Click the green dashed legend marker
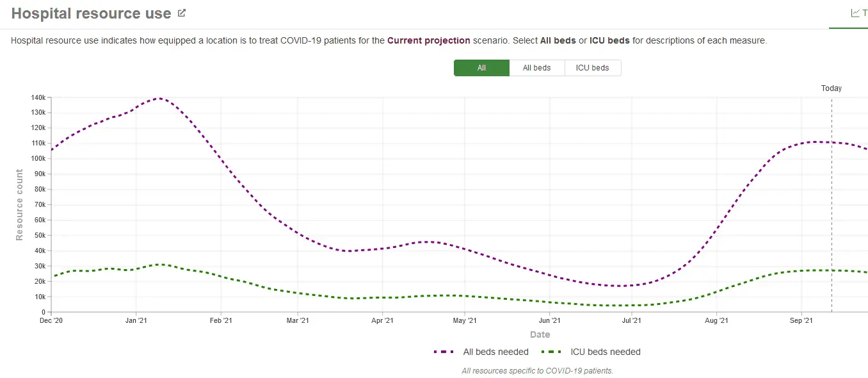Image resolution: width=868 pixels, height=378 pixels. click(x=552, y=352)
